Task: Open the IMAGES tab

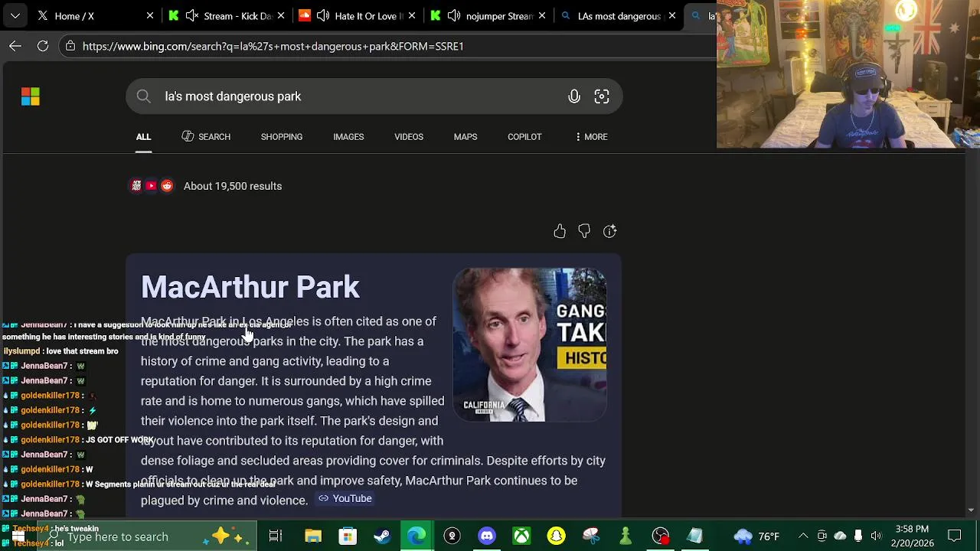Action: 348,137
